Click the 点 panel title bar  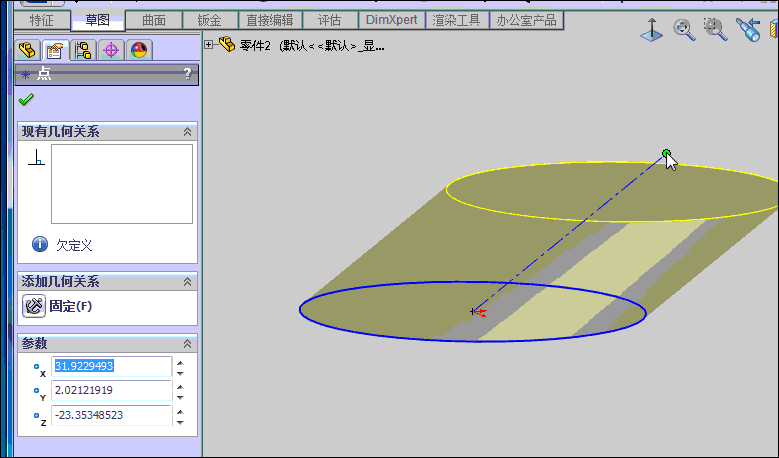click(x=107, y=74)
